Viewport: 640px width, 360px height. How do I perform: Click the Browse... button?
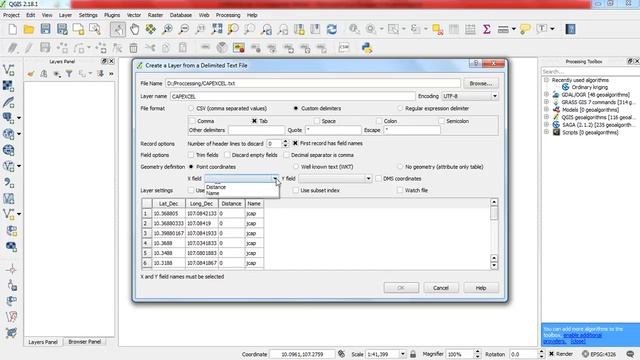(x=480, y=83)
